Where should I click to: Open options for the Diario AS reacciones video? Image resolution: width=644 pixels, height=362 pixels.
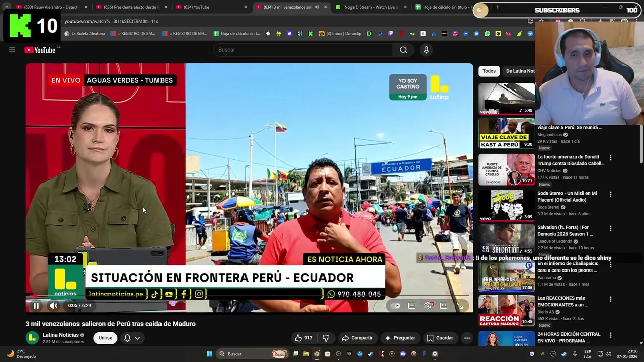coord(611,299)
